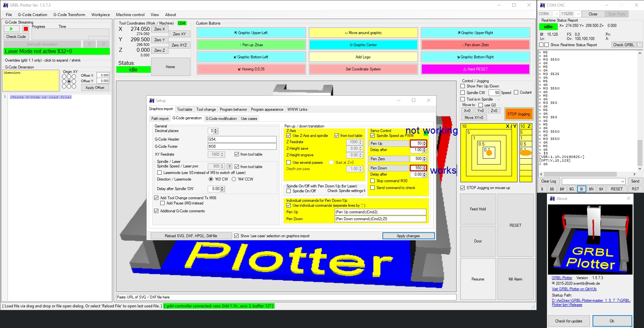Click the Graphic Center custom button
Screen dimensions: 644x328
click(x=363, y=45)
